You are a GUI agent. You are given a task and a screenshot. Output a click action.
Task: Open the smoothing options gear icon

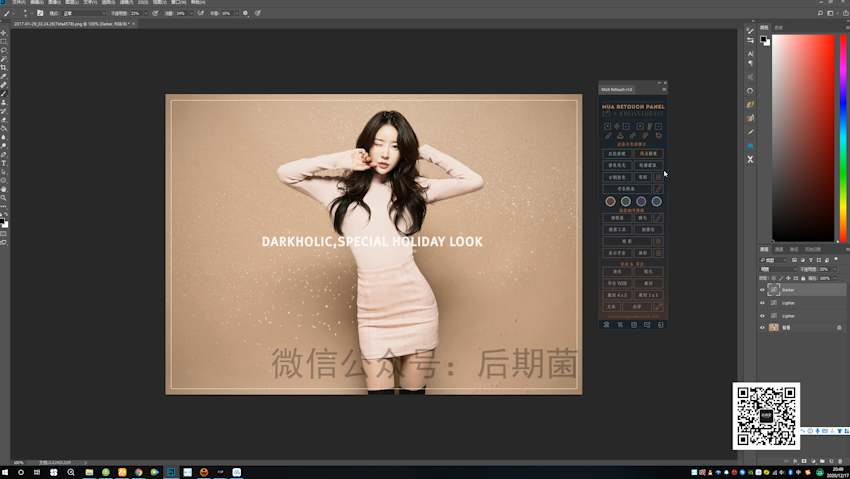(245, 13)
